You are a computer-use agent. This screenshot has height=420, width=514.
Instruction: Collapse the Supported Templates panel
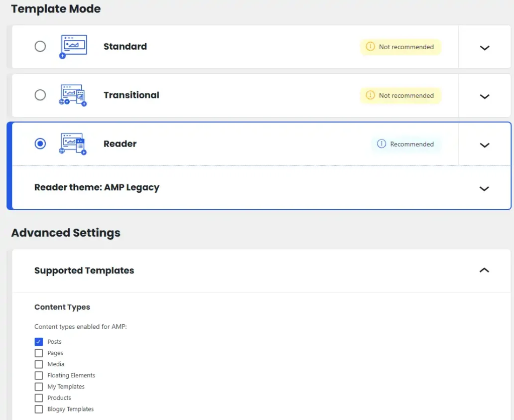pos(484,270)
